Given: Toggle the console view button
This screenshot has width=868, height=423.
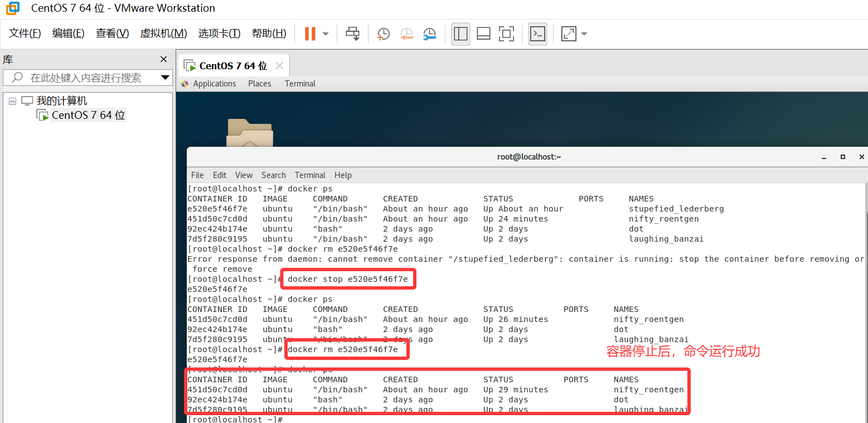Looking at the screenshot, I should 537,34.
